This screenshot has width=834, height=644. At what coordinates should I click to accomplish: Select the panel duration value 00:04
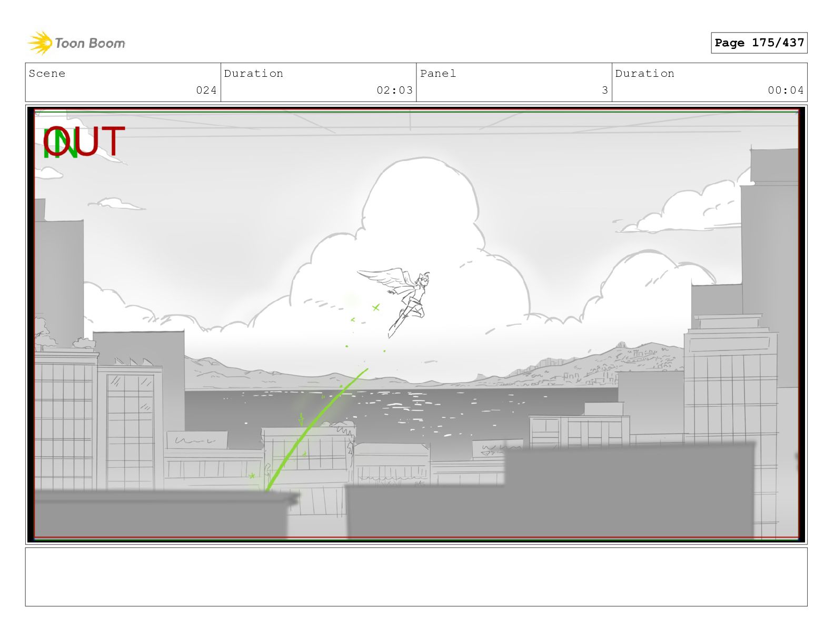coord(786,90)
